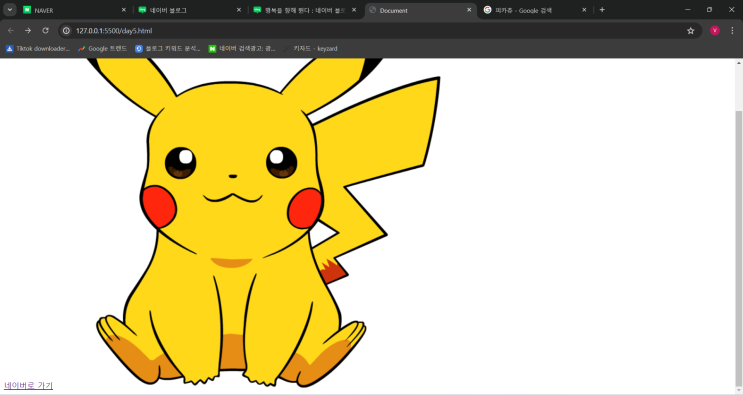743x395 pixels.
Task: Switch to the 네이버 블로그 tab
Action: (x=191, y=10)
